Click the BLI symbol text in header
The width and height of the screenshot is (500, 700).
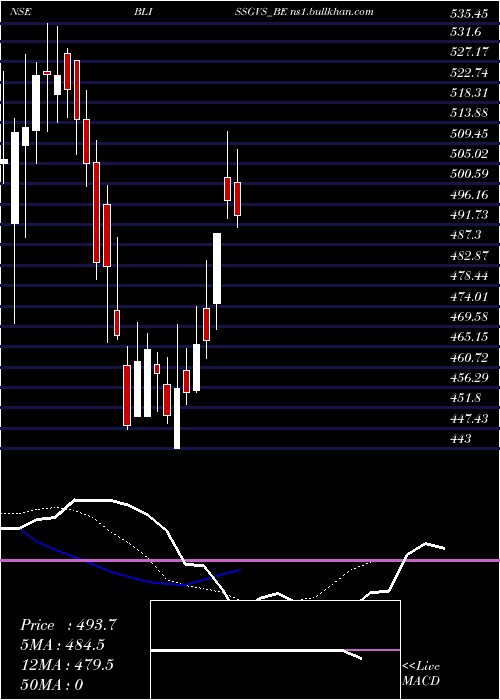(145, 12)
